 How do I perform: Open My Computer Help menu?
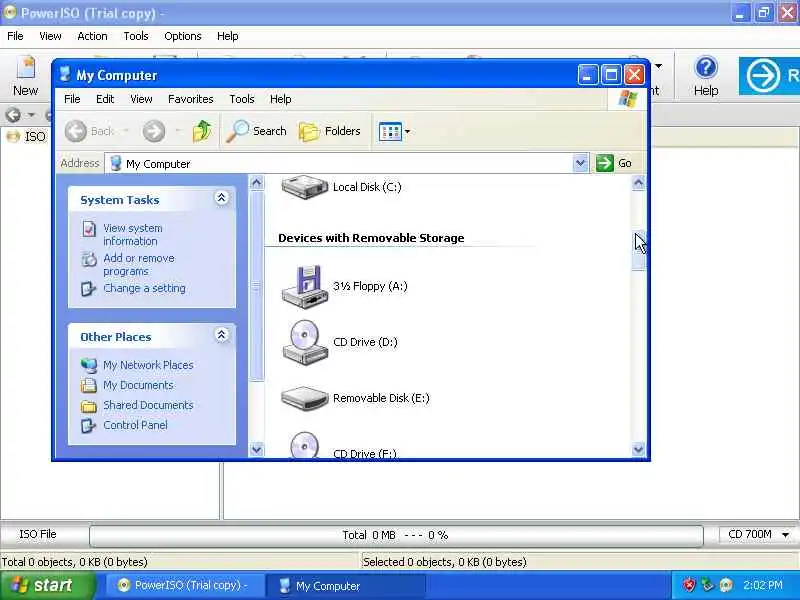pos(281,99)
